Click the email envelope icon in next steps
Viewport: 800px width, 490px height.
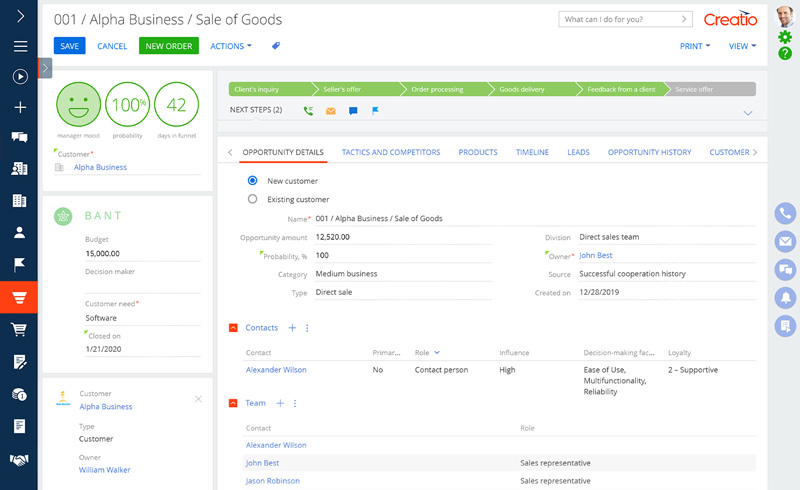click(x=331, y=110)
